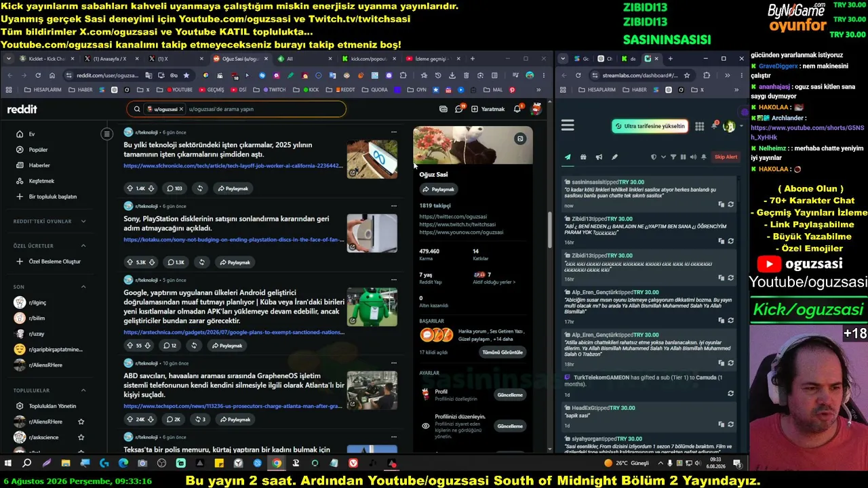The image size is (868, 488).
Task: Click the Yaratmak create post button
Action: pos(488,109)
